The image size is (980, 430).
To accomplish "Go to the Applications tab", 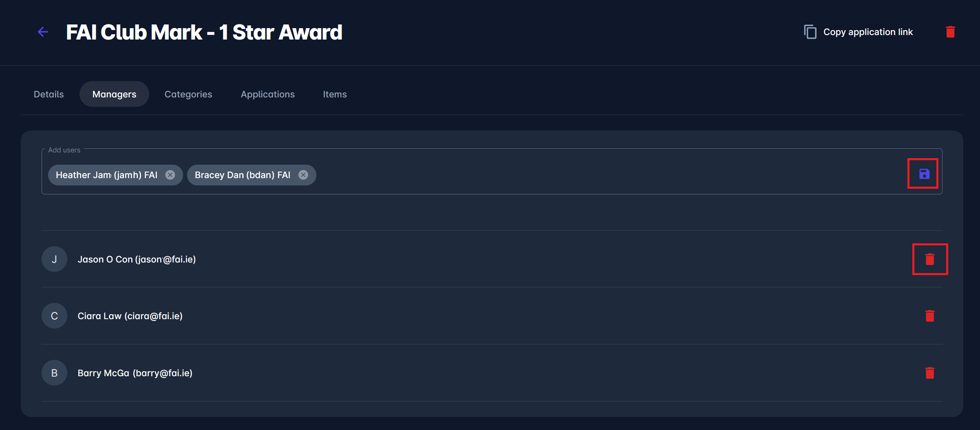I will [267, 94].
